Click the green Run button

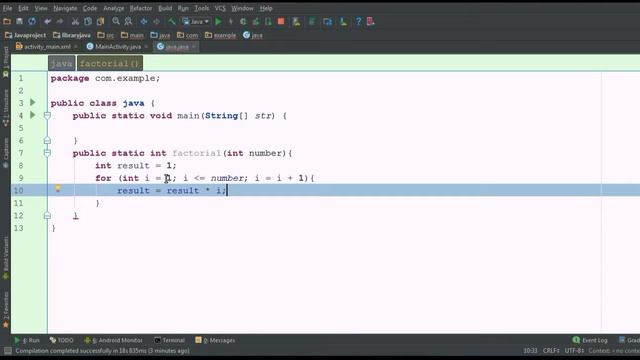pos(218,22)
